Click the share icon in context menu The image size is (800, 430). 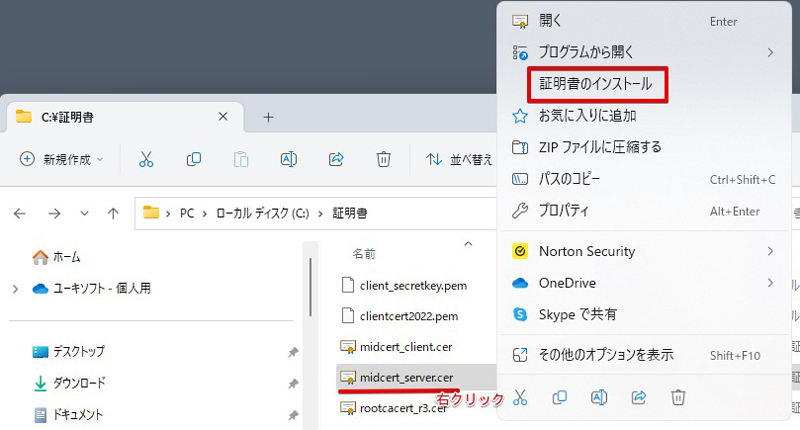[x=639, y=397]
